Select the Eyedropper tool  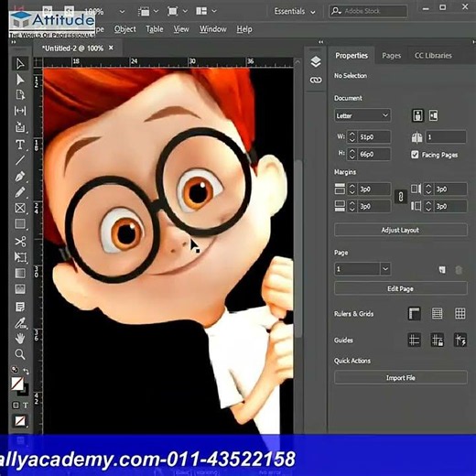[20, 323]
